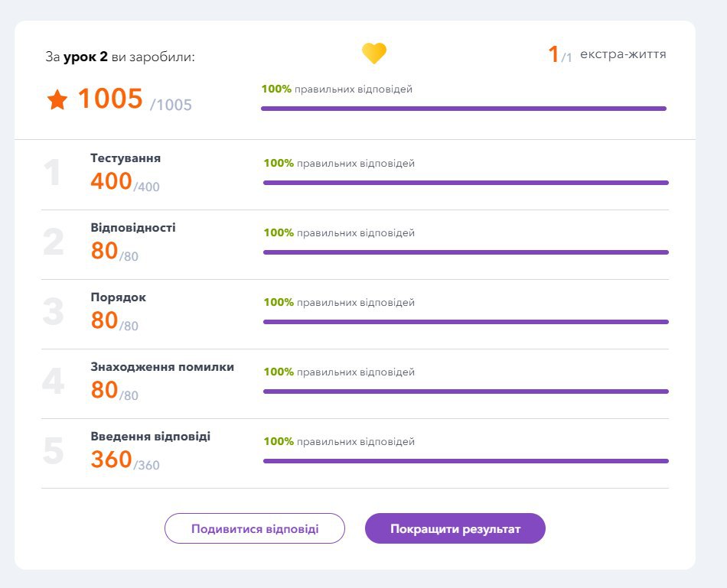The image size is (727, 588).
Task: Click the Знаходження помилки progress bar
Action: pos(465,391)
